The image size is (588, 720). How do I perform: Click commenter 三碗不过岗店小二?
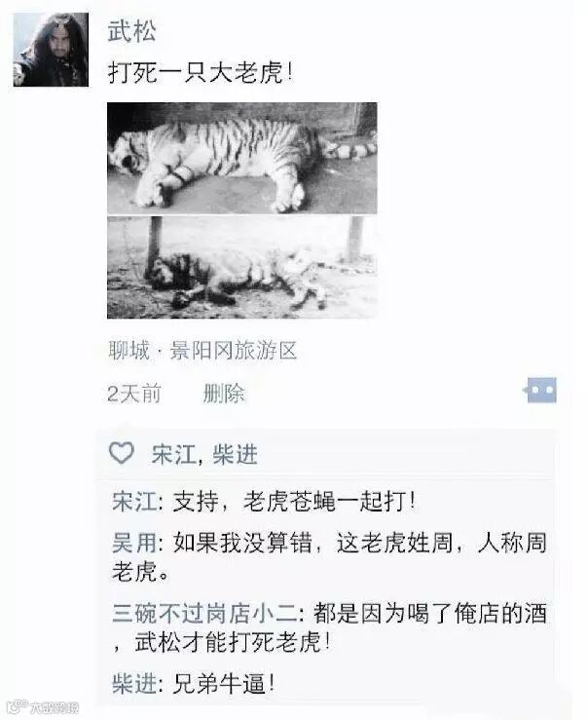tap(205, 614)
